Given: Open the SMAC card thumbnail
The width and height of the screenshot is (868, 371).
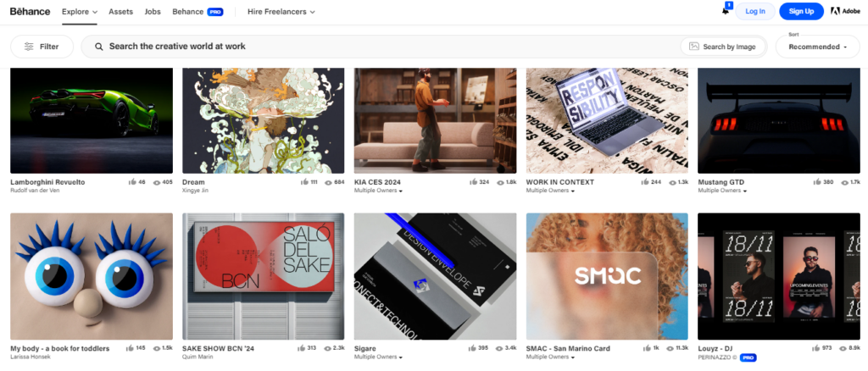Looking at the screenshot, I should (x=607, y=276).
